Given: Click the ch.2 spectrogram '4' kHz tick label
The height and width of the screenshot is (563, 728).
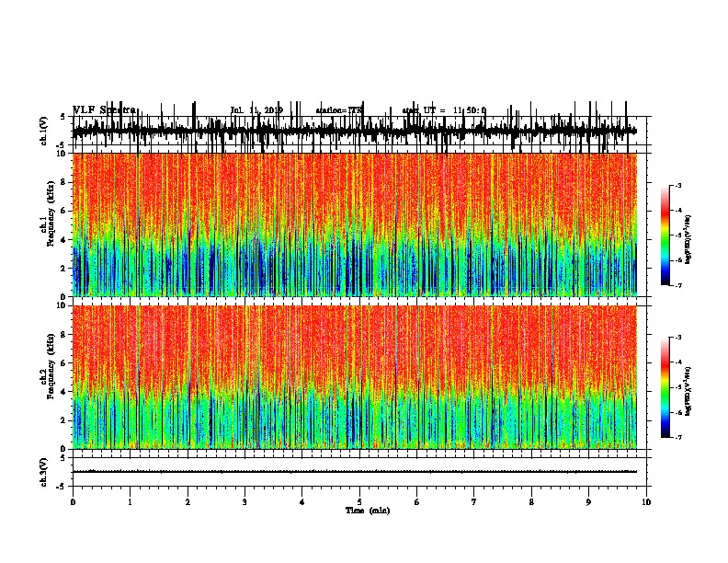Looking at the screenshot, I should pos(64,392).
